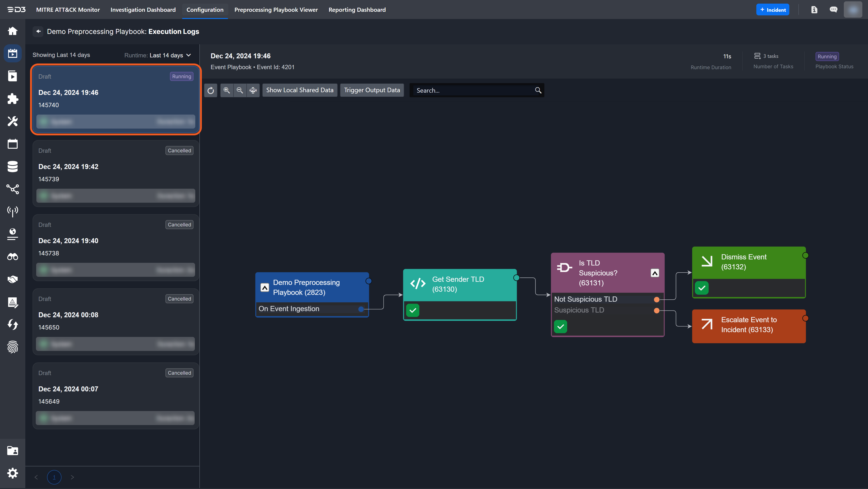Click green checkmark on Dismiss Event node

[x=702, y=288]
